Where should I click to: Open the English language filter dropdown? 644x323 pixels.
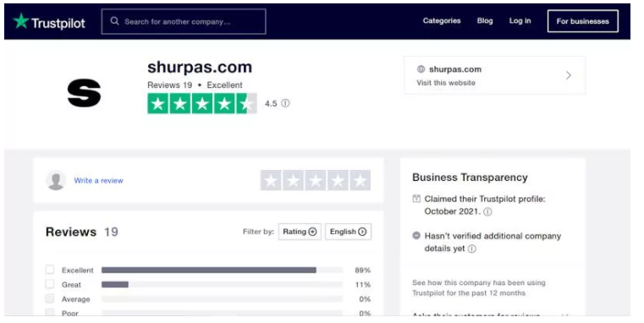(x=348, y=232)
